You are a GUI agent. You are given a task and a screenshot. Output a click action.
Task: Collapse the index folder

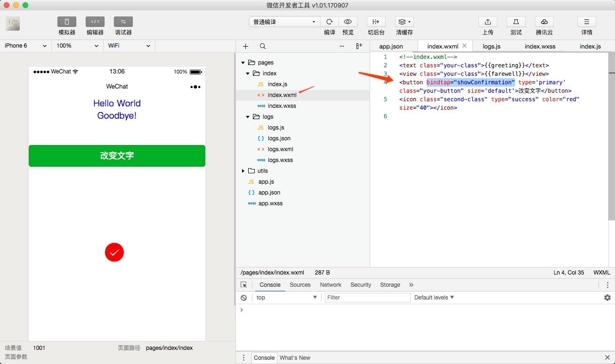tap(248, 73)
